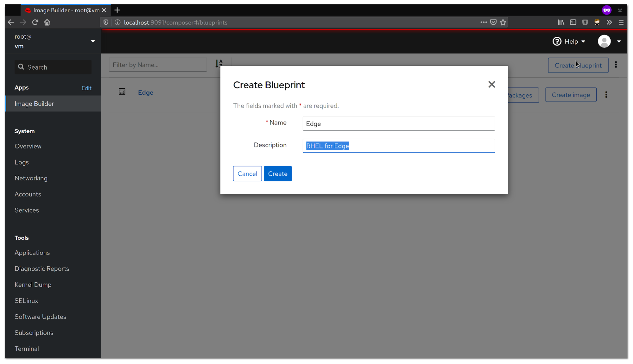Expand the root@vm host switcher

pos(92,41)
